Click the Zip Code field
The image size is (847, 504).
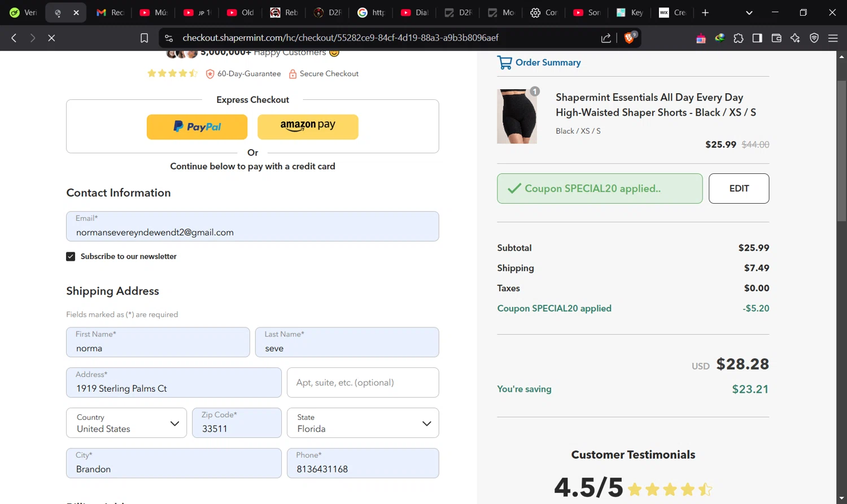(x=237, y=423)
